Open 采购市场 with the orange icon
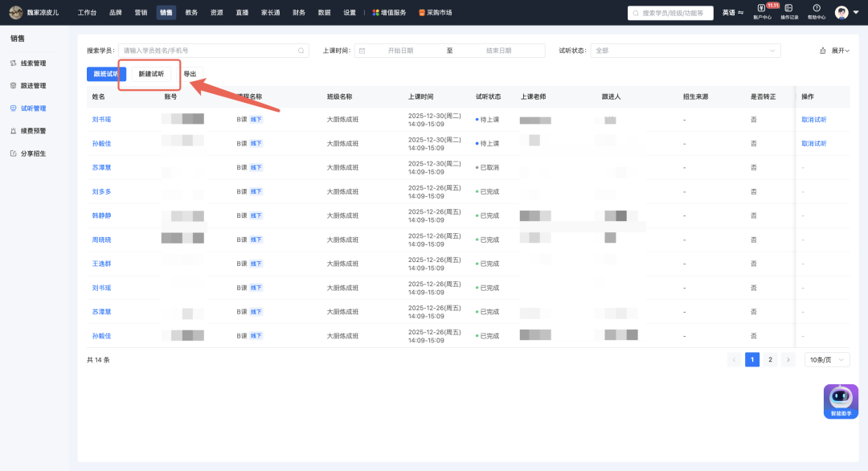Image resolution: width=868 pixels, height=471 pixels. (x=436, y=12)
